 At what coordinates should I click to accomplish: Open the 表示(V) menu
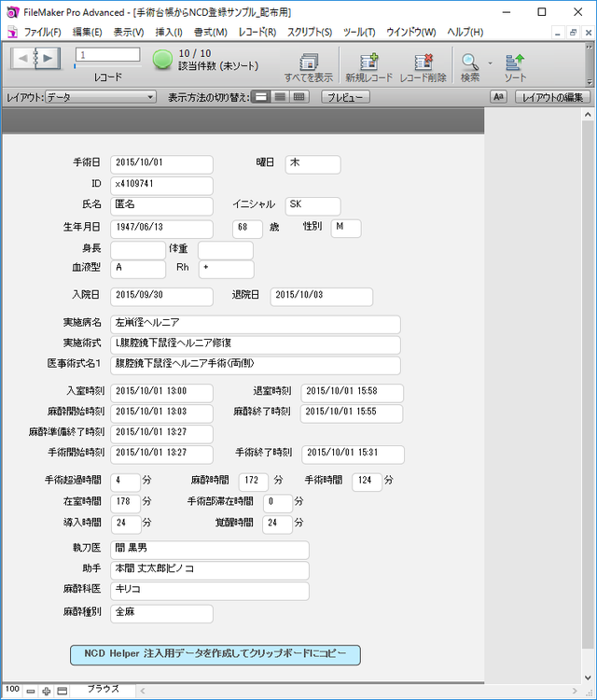pyautogui.click(x=129, y=32)
